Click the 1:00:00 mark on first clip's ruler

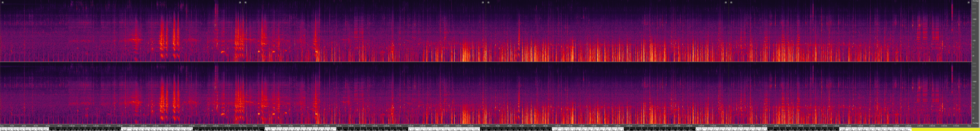point(72,126)
